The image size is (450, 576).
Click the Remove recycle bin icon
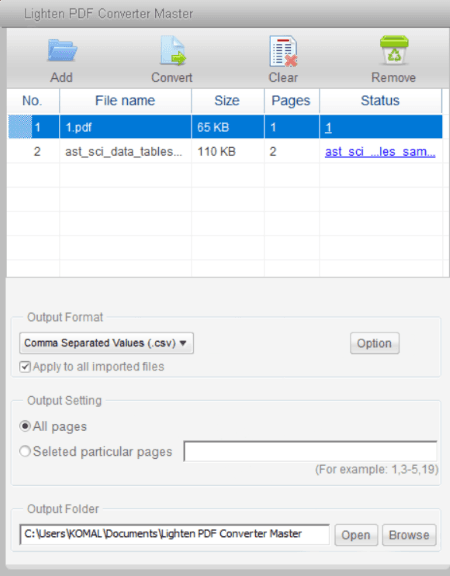click(394, 50)
